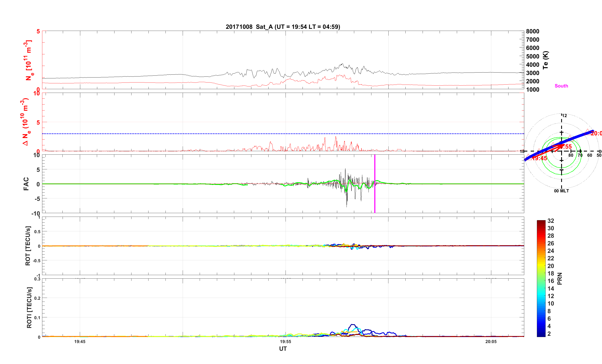The width and height of the screenshot is (602, 364).
Task: Click the 'PRN' colorbar label
Action: [559, 279]
